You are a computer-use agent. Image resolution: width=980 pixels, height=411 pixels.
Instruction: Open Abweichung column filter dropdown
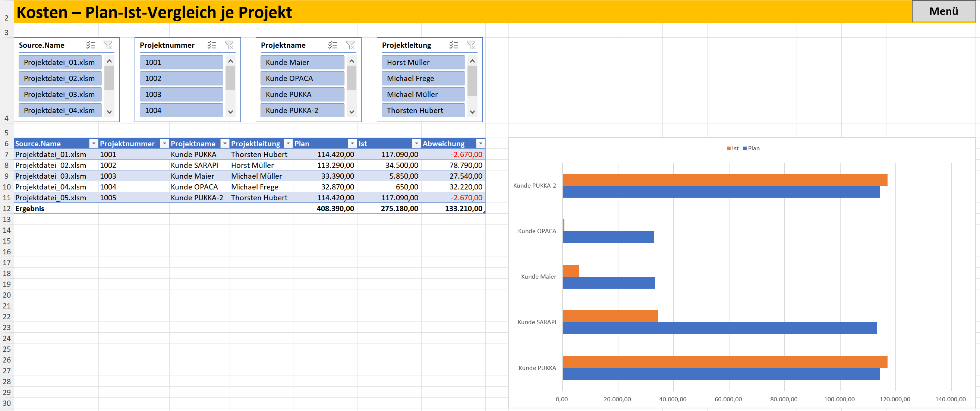point(480,144)
